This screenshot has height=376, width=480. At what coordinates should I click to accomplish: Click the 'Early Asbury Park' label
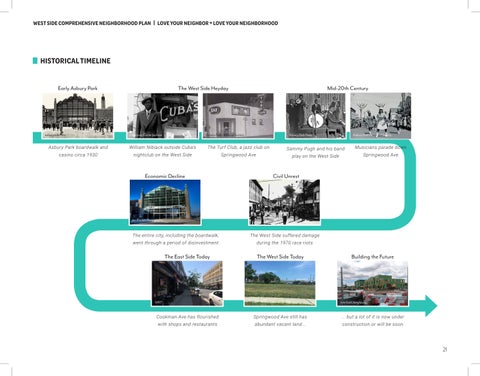(x=78, y=88)
